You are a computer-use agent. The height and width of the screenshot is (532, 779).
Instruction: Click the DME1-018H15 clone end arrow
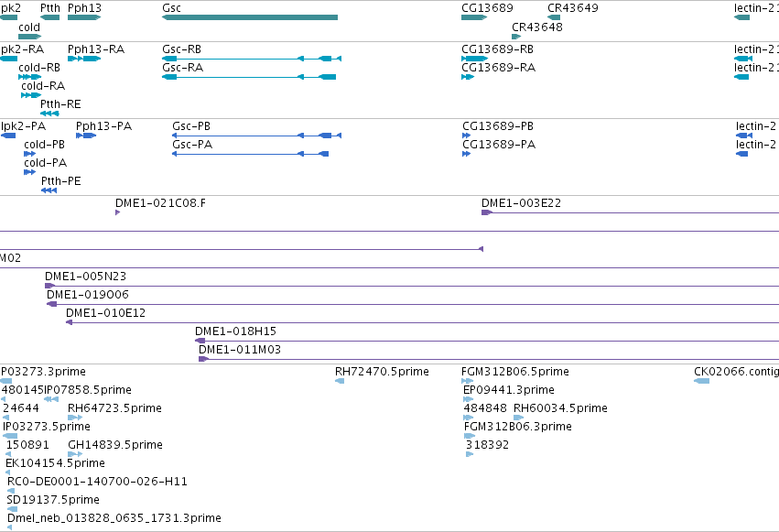pos(200,341)
